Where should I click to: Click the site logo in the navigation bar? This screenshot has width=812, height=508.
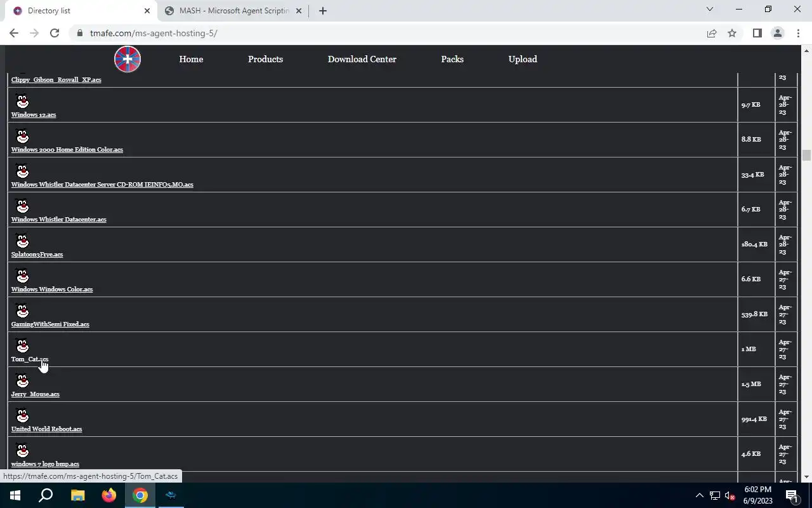[x=128, y=59]
